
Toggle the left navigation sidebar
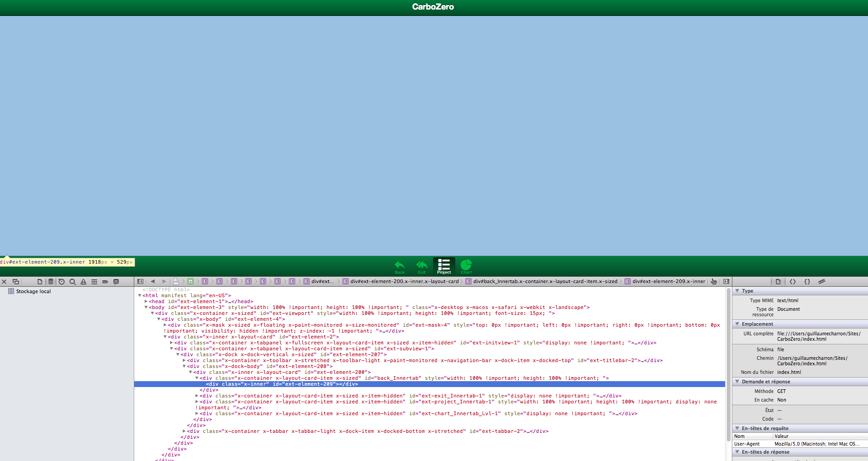(141, 281)
